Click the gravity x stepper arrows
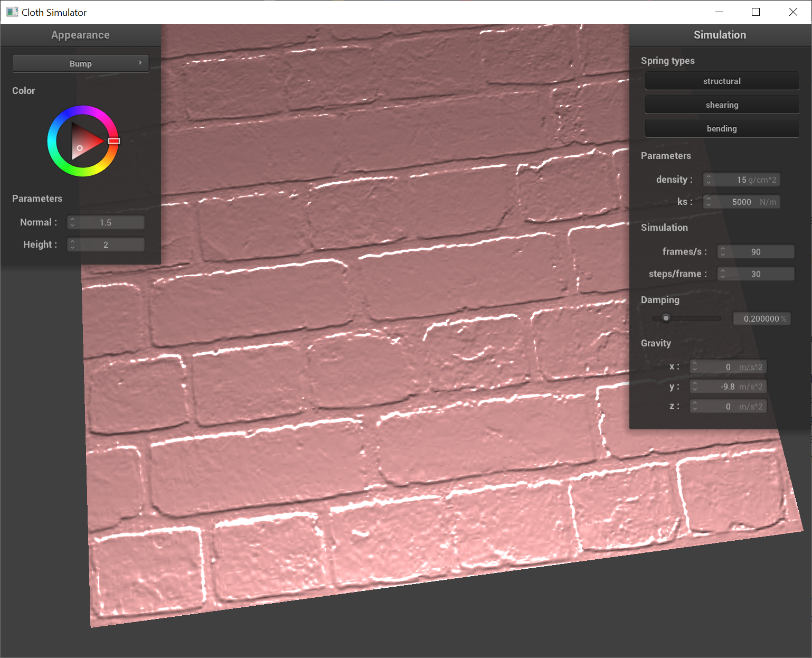Viewport: 812px width, 658px height. click(x=695, y=367)
